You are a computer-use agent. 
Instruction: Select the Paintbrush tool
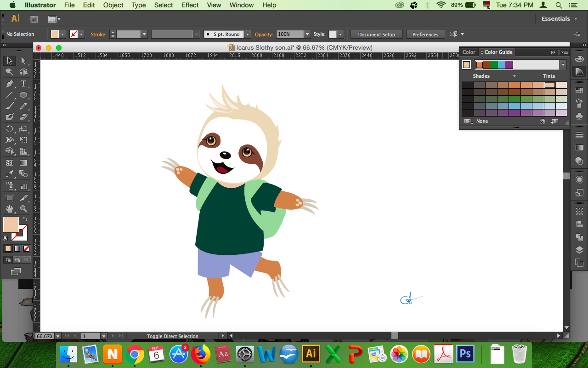point(10,106)
